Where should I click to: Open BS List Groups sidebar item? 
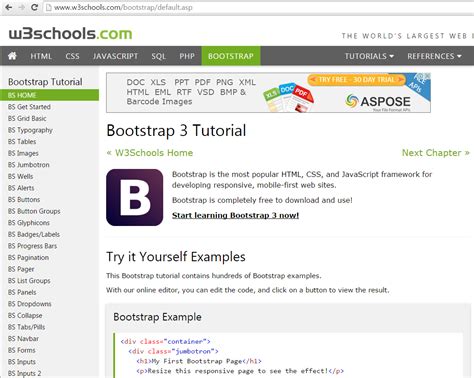tap(29, 281)
